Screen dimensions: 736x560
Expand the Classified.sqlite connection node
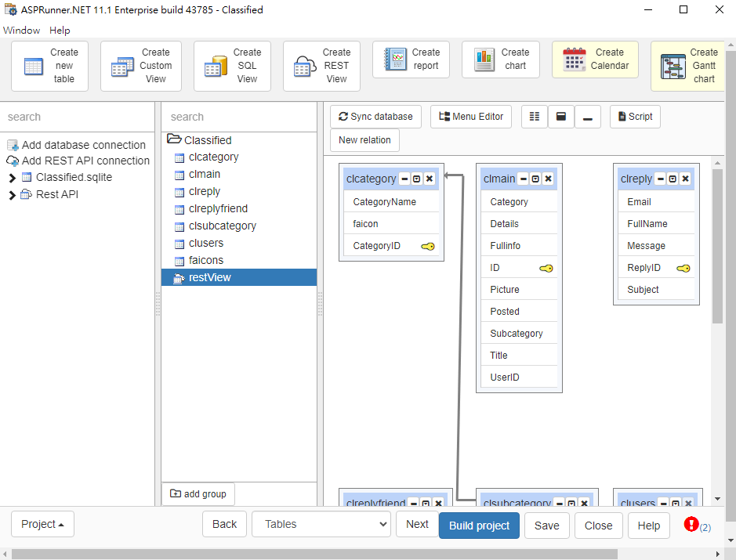pyautogui.click(x=13, y=179)
